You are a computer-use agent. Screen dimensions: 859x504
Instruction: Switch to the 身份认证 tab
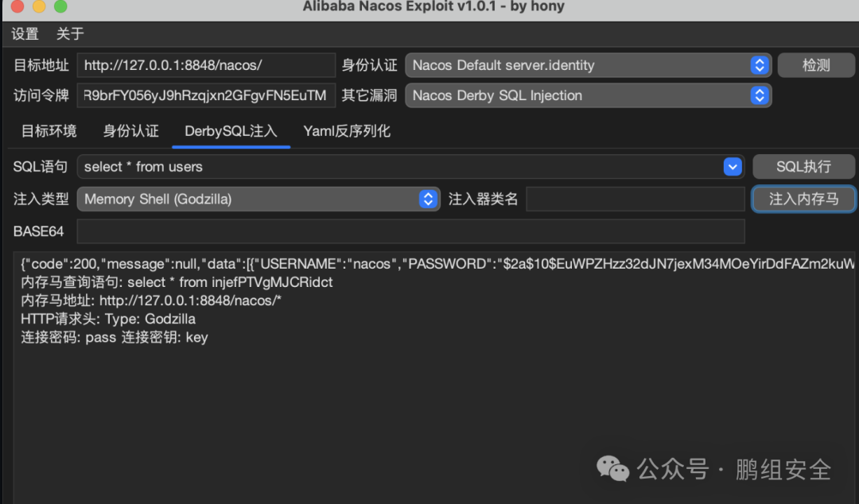pyautogui.click(x=131, y=131)
